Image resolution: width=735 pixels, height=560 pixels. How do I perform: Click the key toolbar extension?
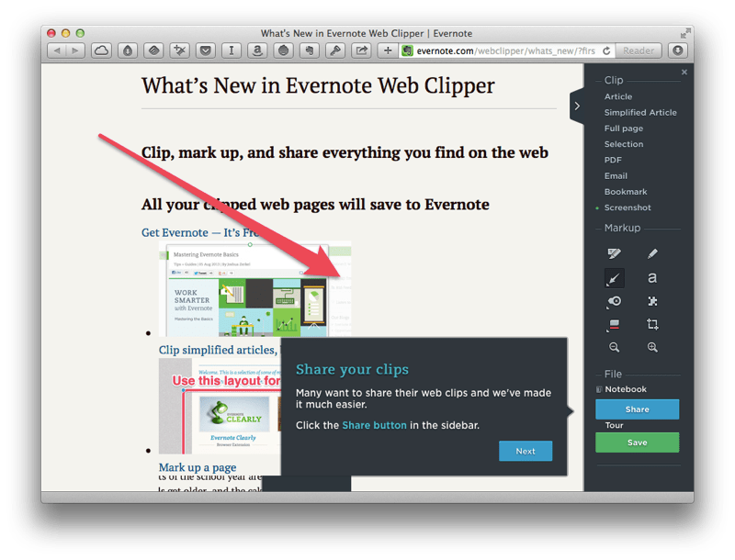click(x=335, y=50)
